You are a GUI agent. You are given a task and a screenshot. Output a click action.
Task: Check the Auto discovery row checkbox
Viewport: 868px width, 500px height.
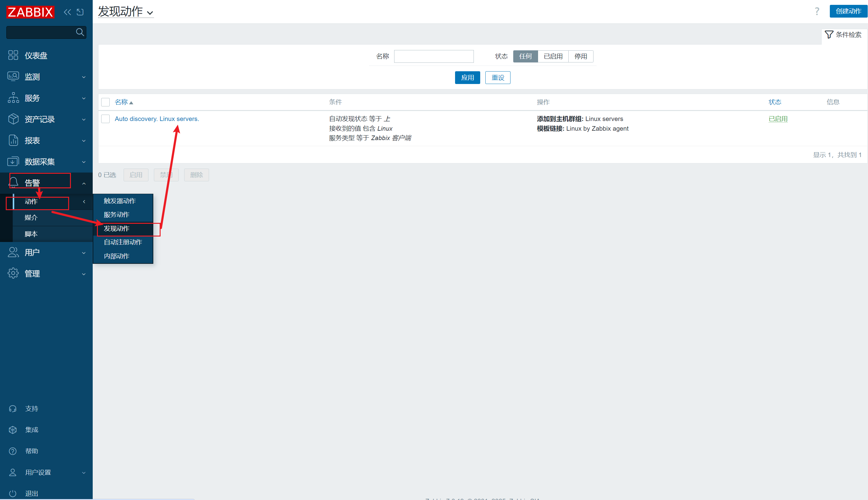tap(105, 119)
